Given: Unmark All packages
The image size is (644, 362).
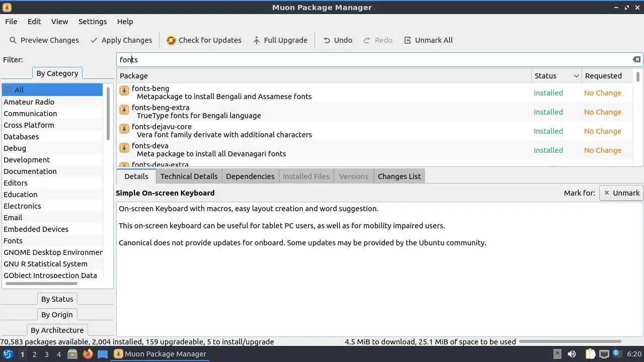Looking at the screenshot, I should (428, 40).
